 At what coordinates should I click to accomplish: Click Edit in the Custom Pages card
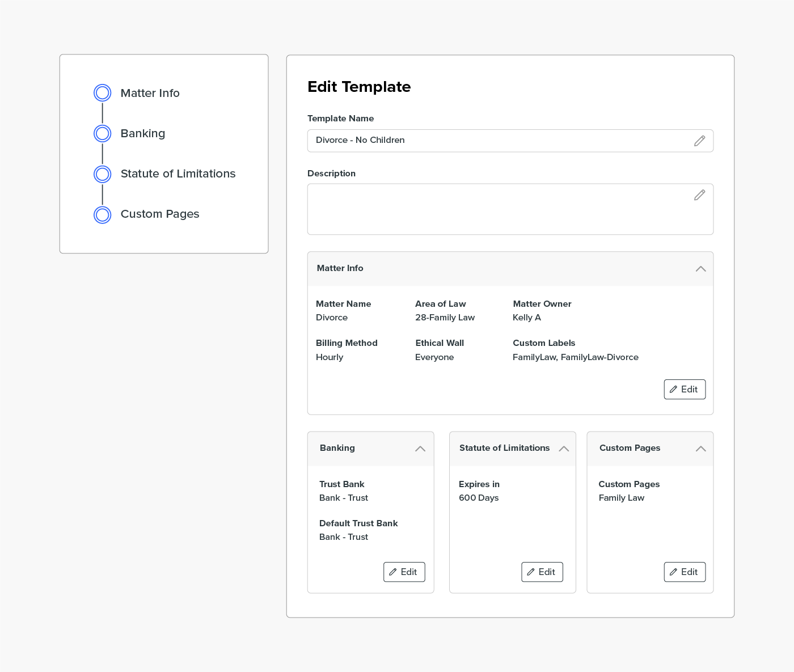point(685,572)
